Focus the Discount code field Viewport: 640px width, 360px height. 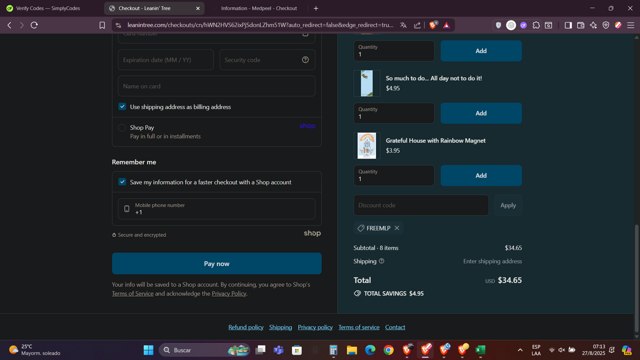(421, 205)
